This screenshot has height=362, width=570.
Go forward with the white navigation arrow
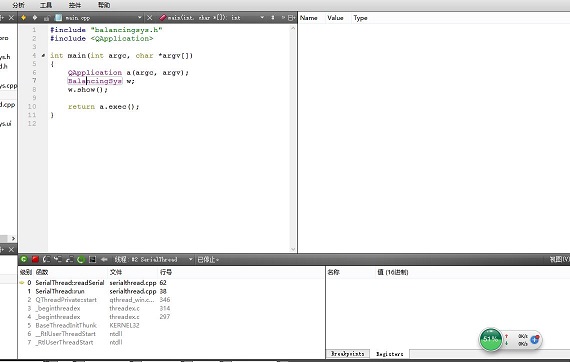click(x=35, y=17)
